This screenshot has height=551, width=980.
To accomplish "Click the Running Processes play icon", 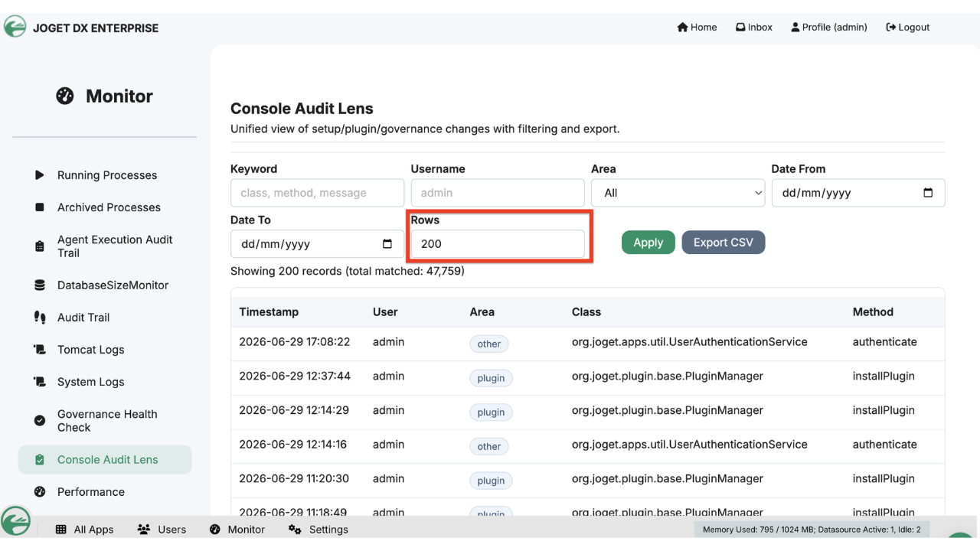I will click(x=40, y=175).
